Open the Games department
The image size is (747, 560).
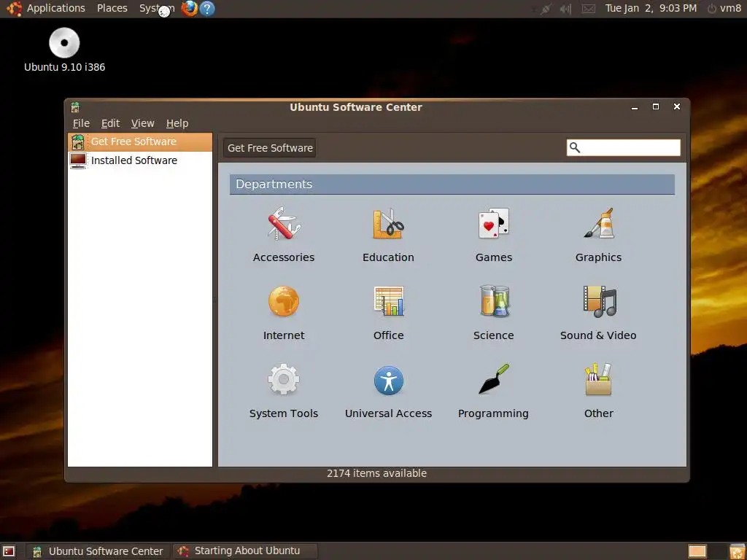pos(494,236)
